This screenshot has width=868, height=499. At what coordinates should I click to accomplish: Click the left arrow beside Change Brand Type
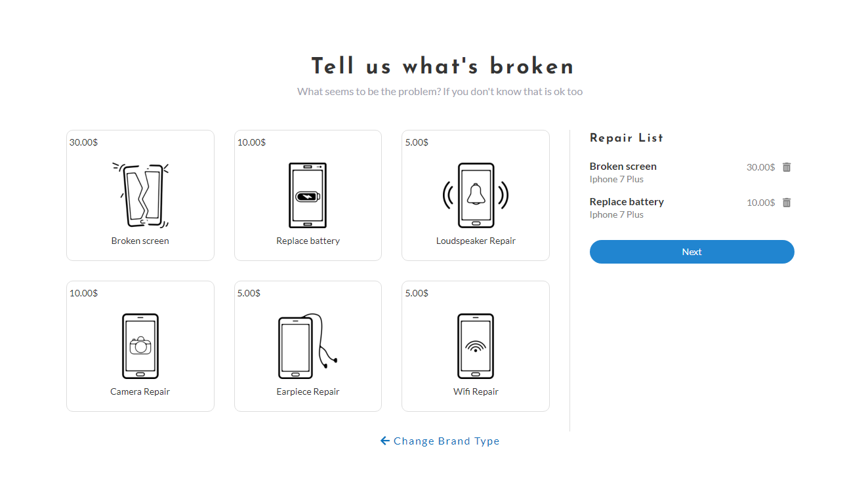[x=385, y=441]
